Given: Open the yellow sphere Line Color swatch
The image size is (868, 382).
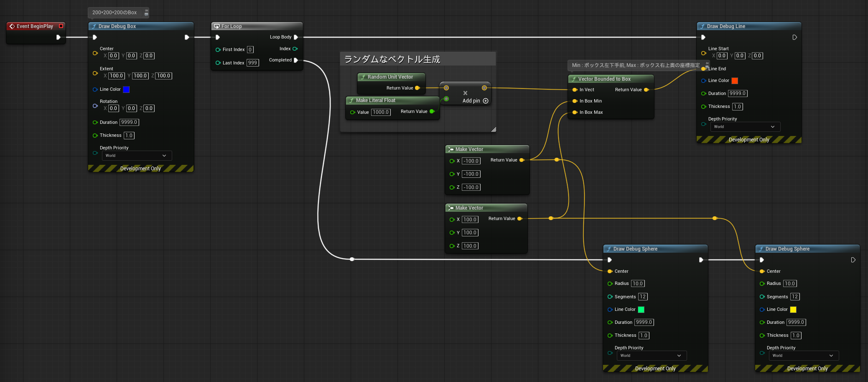Looking at the screenshot, I should tap(793, 310).
